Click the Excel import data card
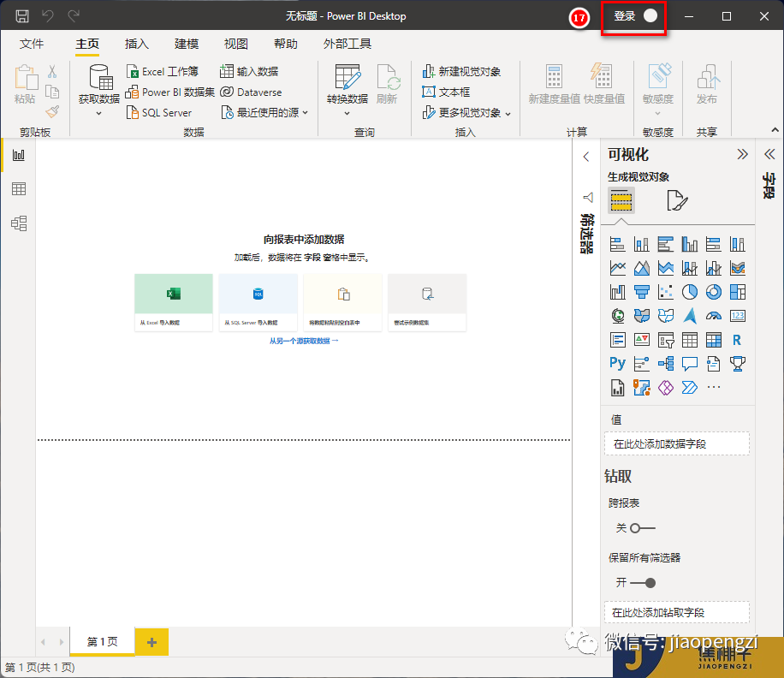This screenshot has height=678, width=784. tap(174, 302)
